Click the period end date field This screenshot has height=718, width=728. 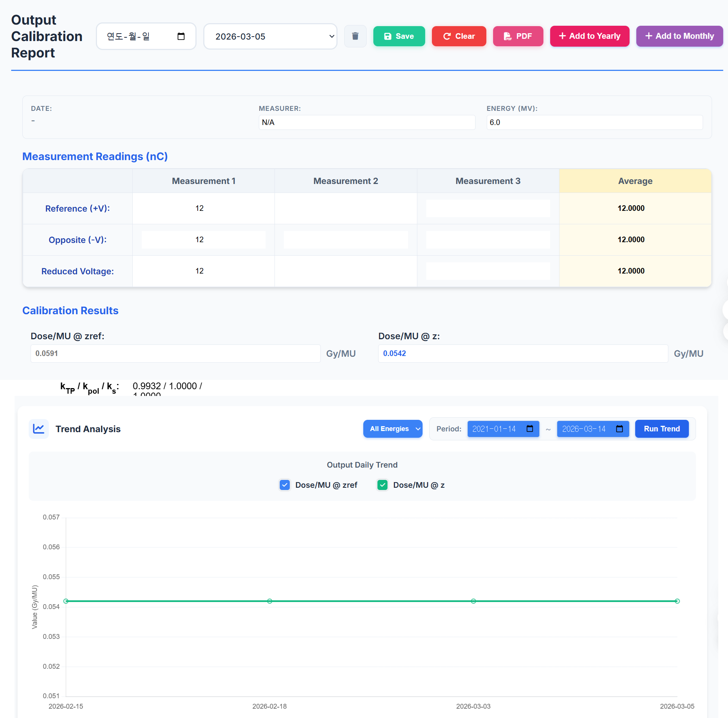click(593, 429)
